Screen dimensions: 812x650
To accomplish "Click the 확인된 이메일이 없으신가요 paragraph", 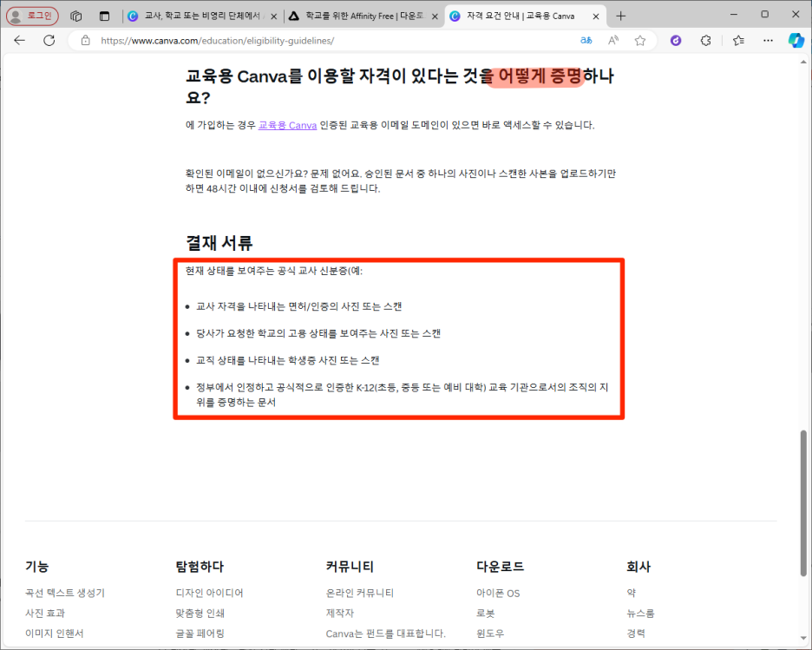I will tap(400, 181).
